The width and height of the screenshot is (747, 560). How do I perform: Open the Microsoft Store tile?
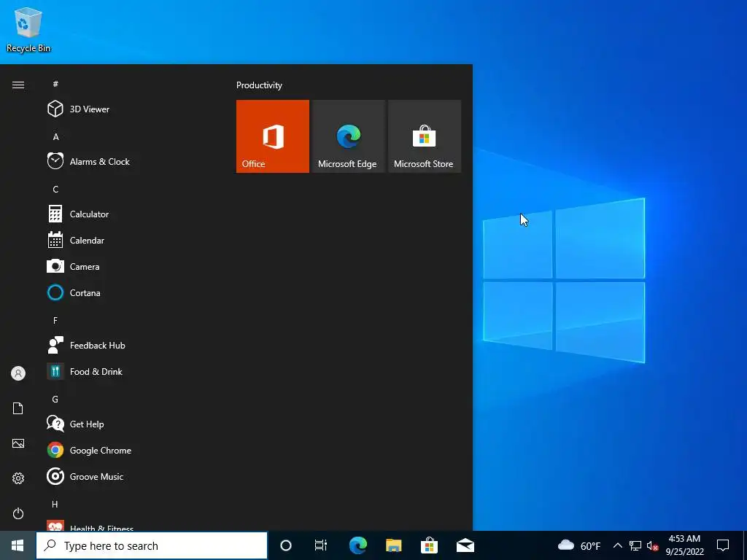[425, 136]
